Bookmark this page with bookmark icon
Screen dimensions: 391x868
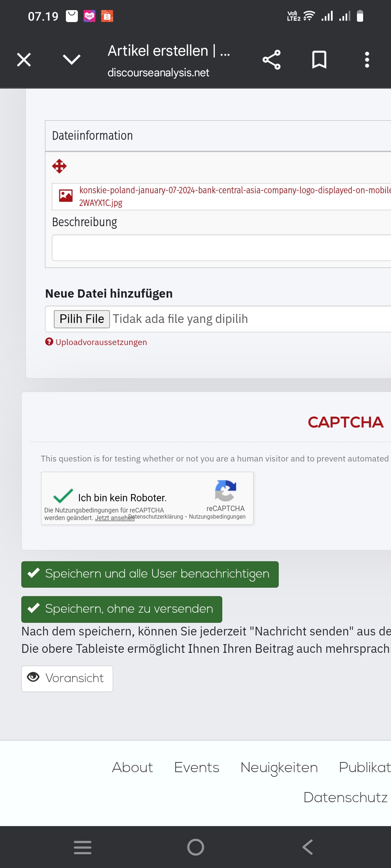point(319,60)
